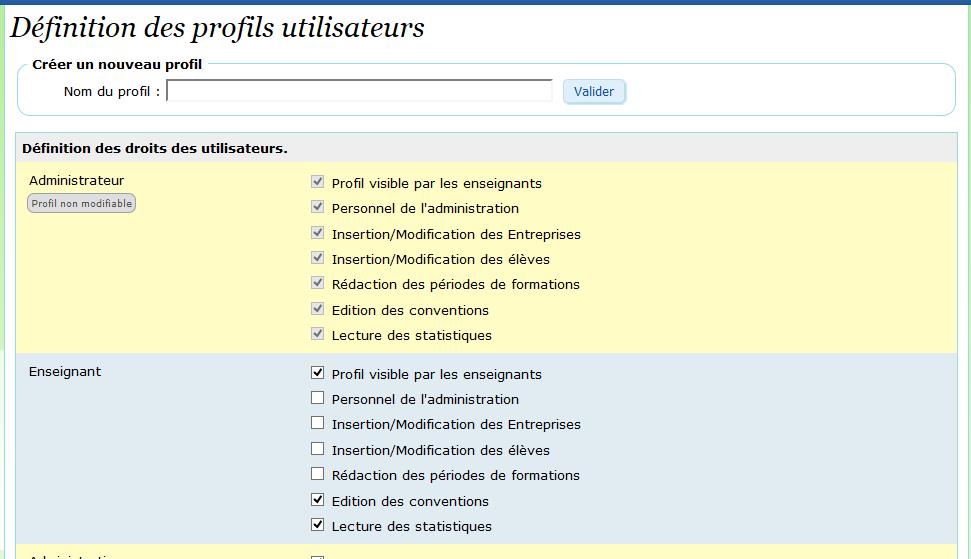This screenshot has height=559, width=971.
Task: Click Administrateur 'Profil visible par les enseignants' checkbox
Action: coord(318,182)
